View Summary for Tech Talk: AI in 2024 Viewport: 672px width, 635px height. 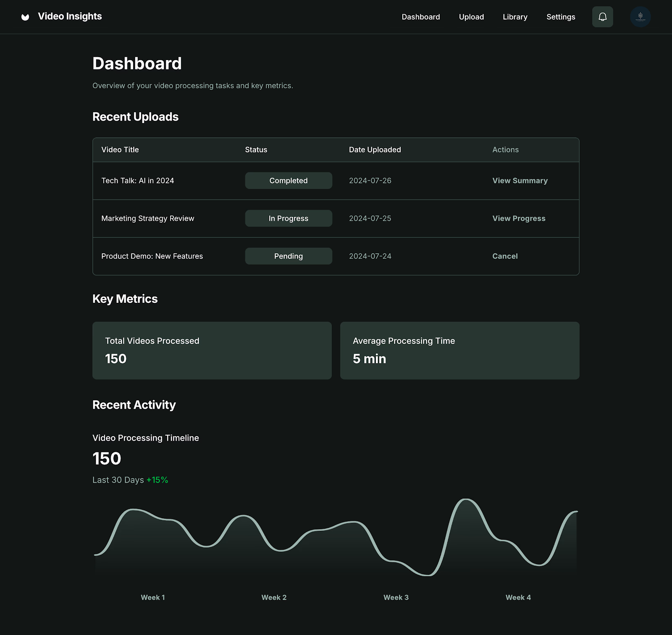point(520,180)
